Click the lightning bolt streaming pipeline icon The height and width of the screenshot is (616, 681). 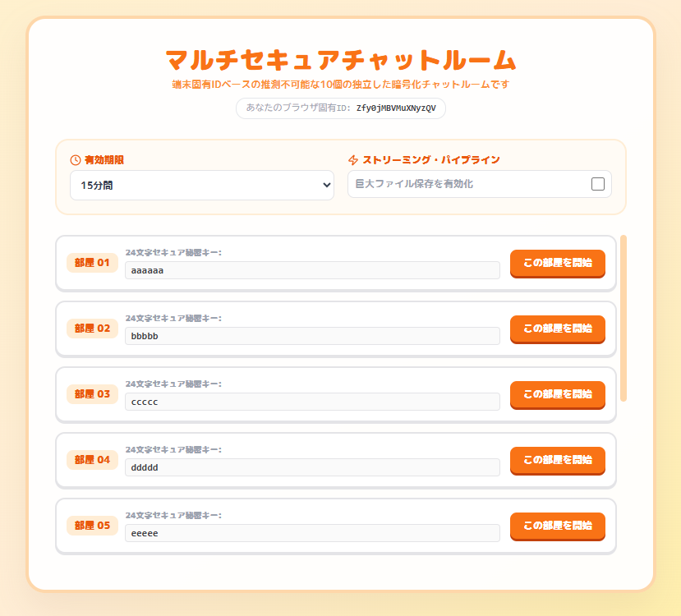coord(353,160)
